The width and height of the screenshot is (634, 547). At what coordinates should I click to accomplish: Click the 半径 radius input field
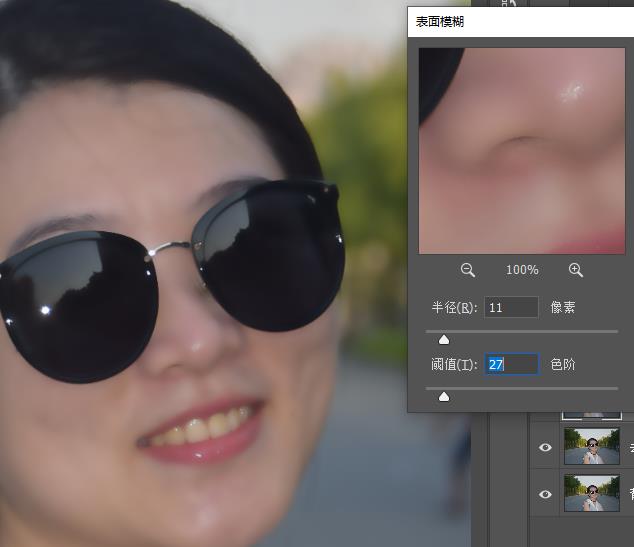coord(511,308)
